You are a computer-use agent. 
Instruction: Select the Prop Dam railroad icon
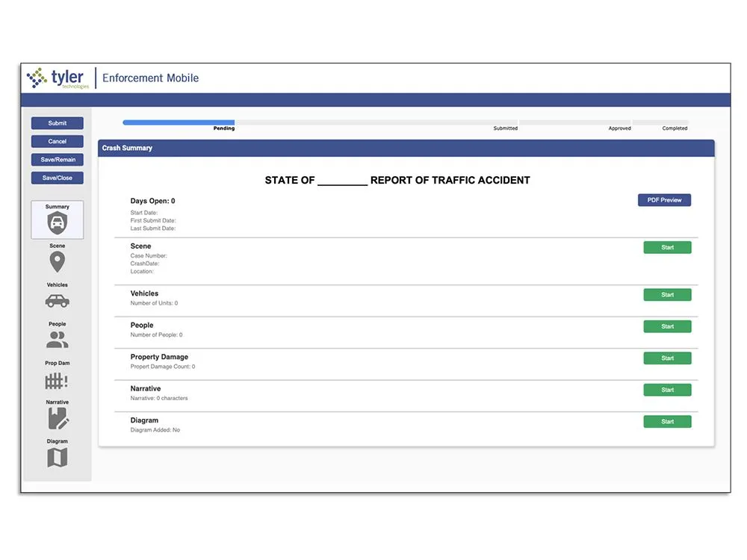(57, 380)
